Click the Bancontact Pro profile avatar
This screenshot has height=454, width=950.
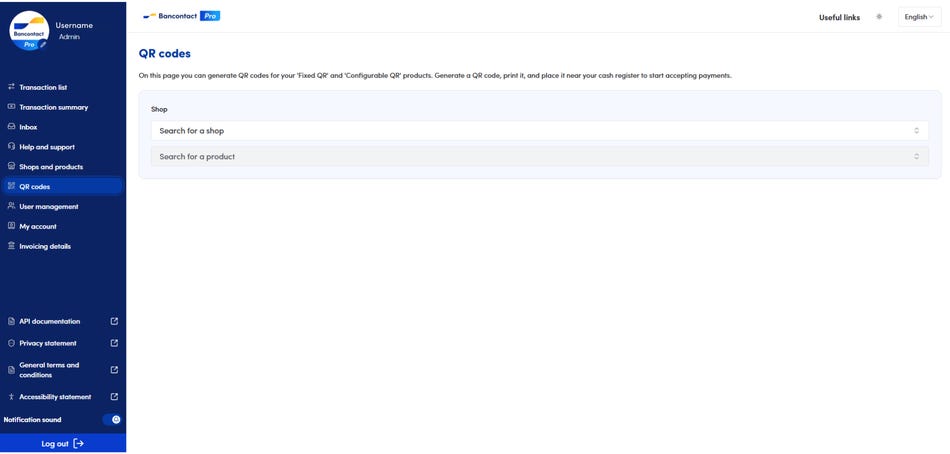[29, 30]
